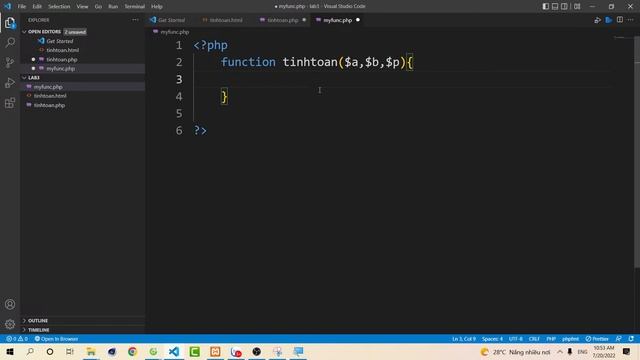Open the Help menu
The height and width of the screenshot is (360, 640).
click(157, 7)
